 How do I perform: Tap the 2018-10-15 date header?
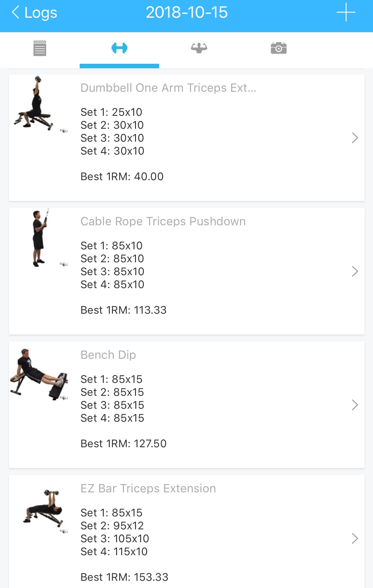187,13
